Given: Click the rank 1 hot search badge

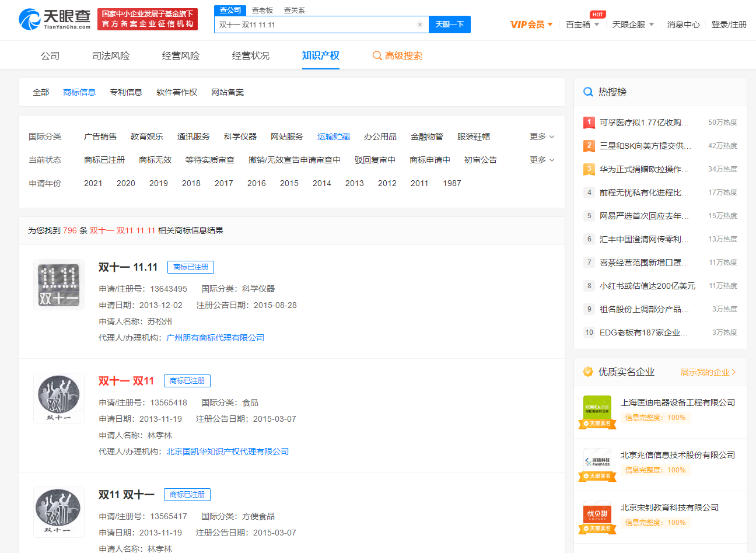Looking at the screenshot, I should (x=589, y=123).
